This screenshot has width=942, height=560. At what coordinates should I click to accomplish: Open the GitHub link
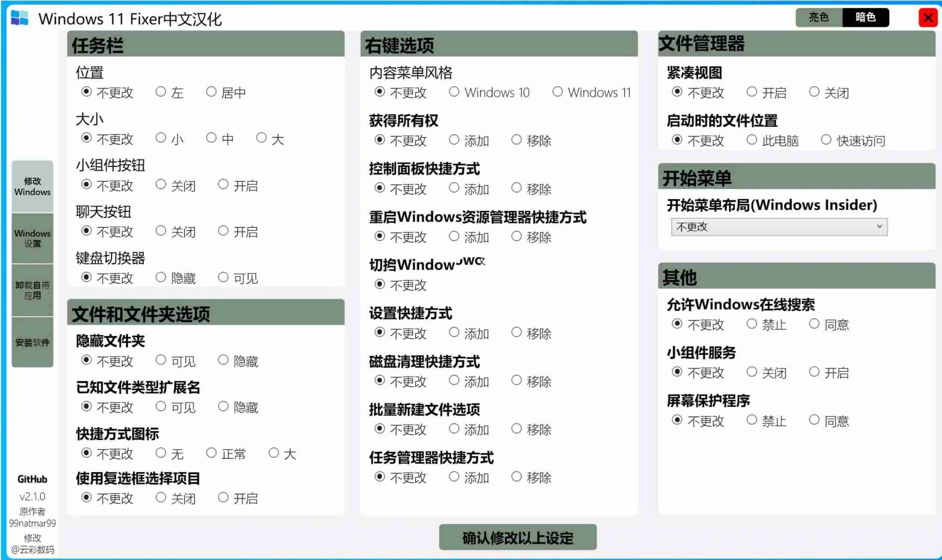pos(32,479)
